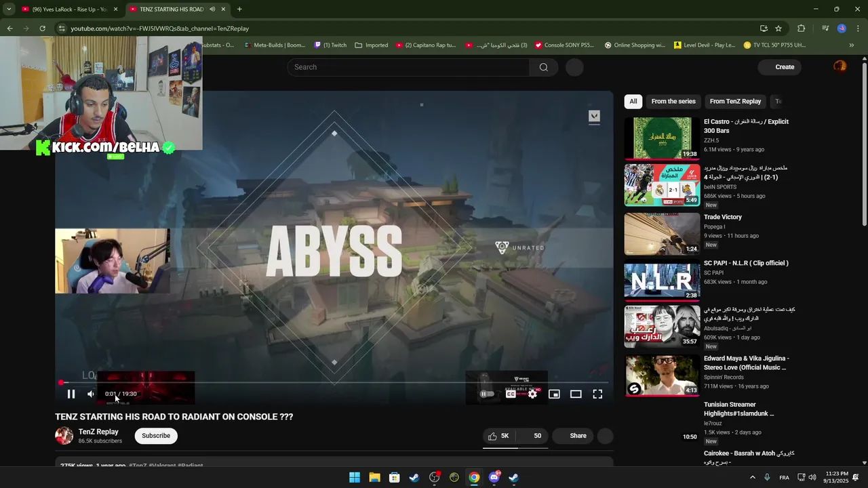Image resolution: width=868 pixels, height=488 pixels.
Task: Open Chrome extensions puzzle icon
Action: (802, 28)
